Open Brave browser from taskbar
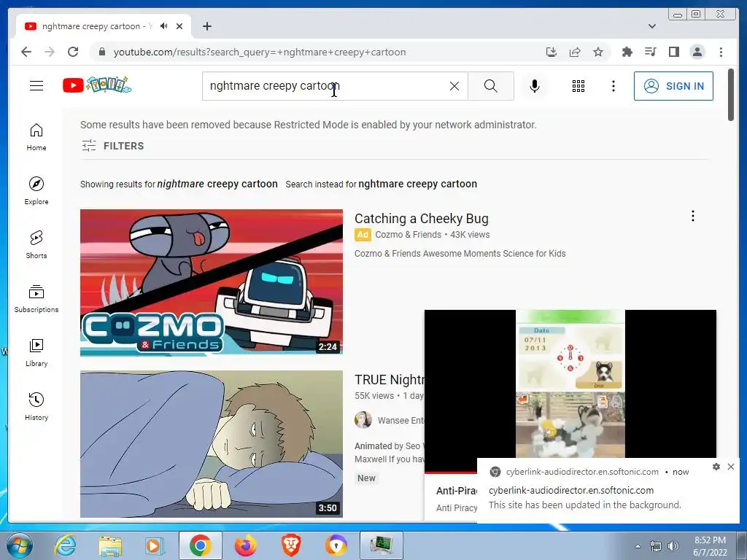747x560 pixels. point(290,545)
